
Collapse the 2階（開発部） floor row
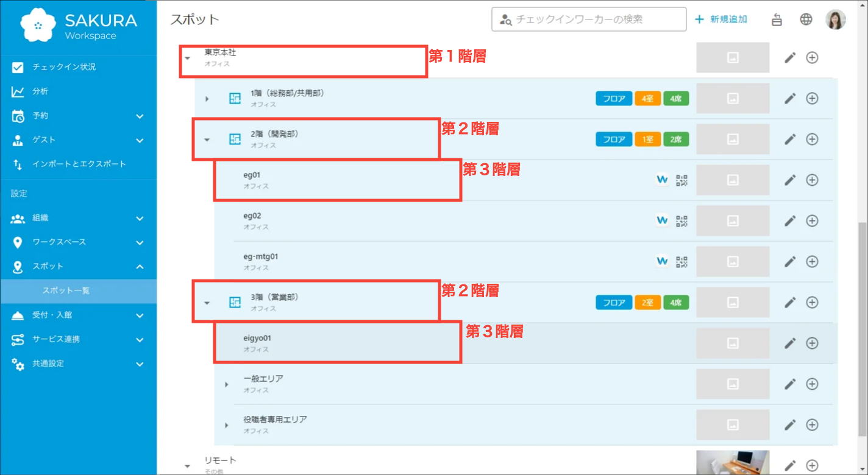point(207,140)
